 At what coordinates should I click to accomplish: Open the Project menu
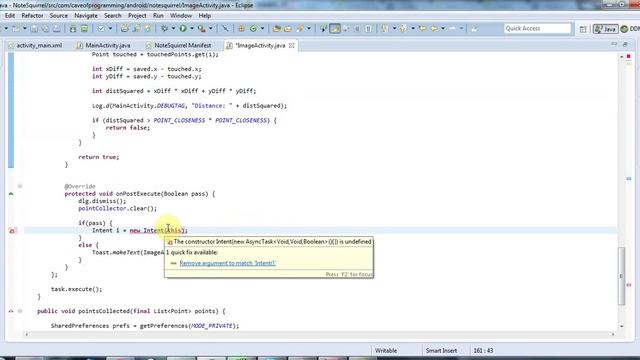[x=137, y=16]
